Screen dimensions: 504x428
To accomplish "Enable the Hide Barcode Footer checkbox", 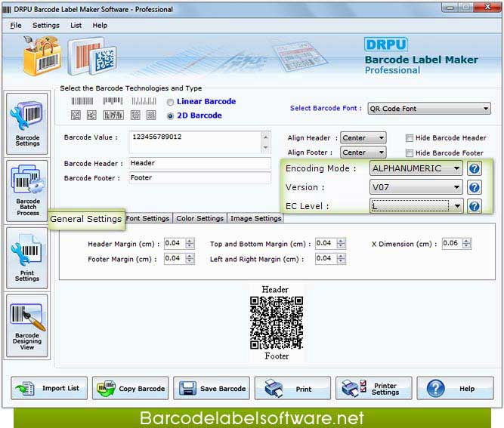I will tap(410, 152).
